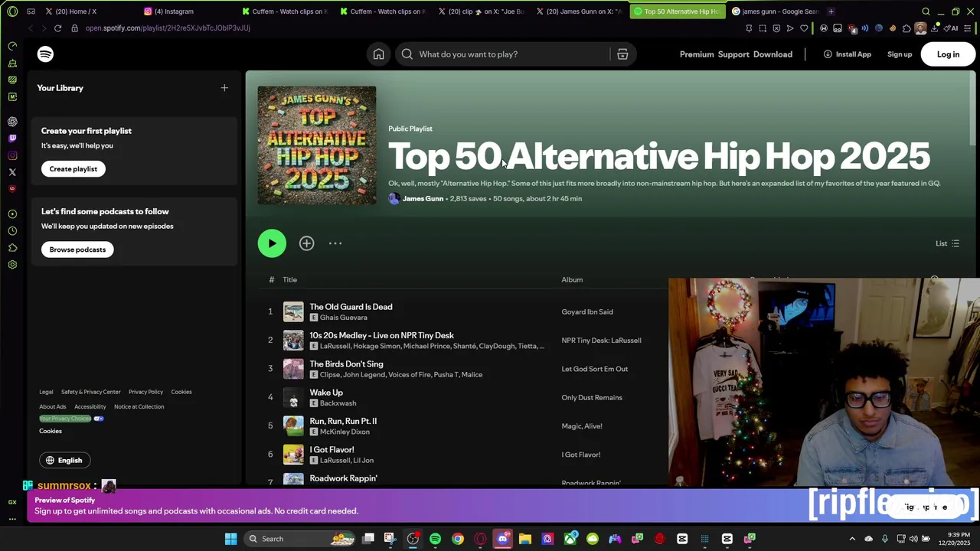Viewport: 980px width, 551px height.
Task: Click the Spotify logo in the header
Action: click(x=45, y=54)
